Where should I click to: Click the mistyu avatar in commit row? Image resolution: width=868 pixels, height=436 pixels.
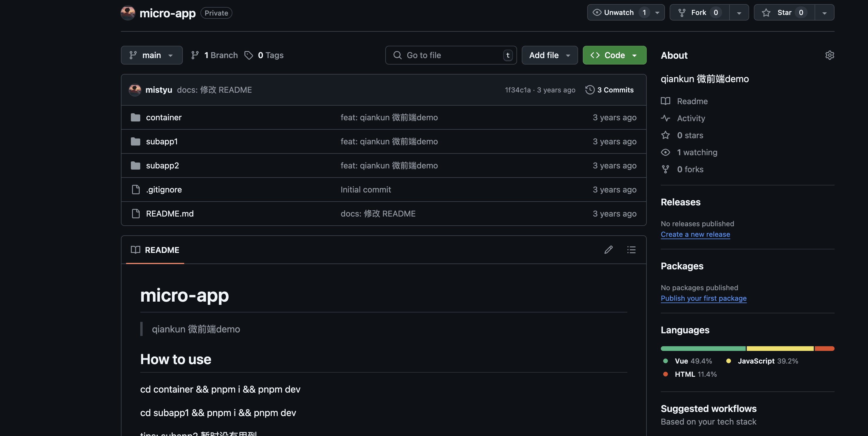click(135, 89)
